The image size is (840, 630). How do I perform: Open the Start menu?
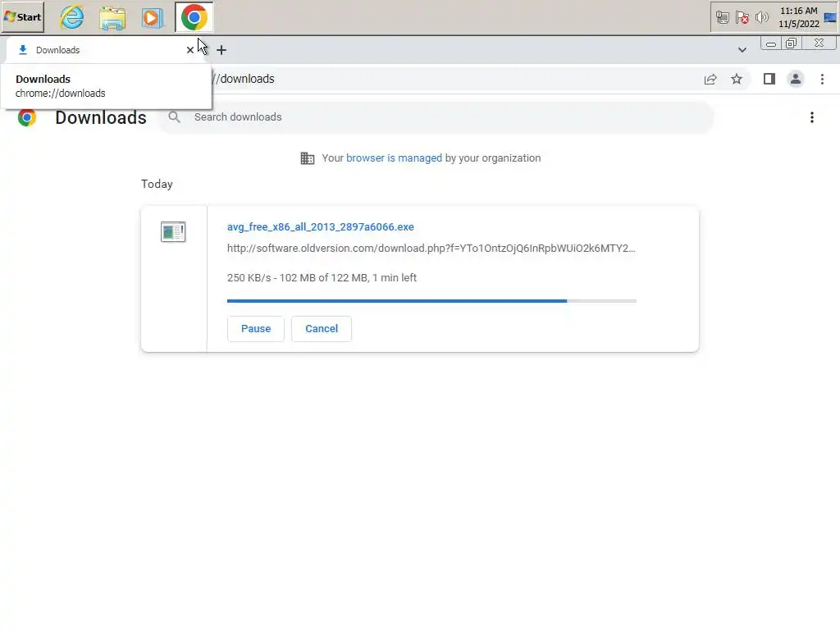[x=22, y=16]
